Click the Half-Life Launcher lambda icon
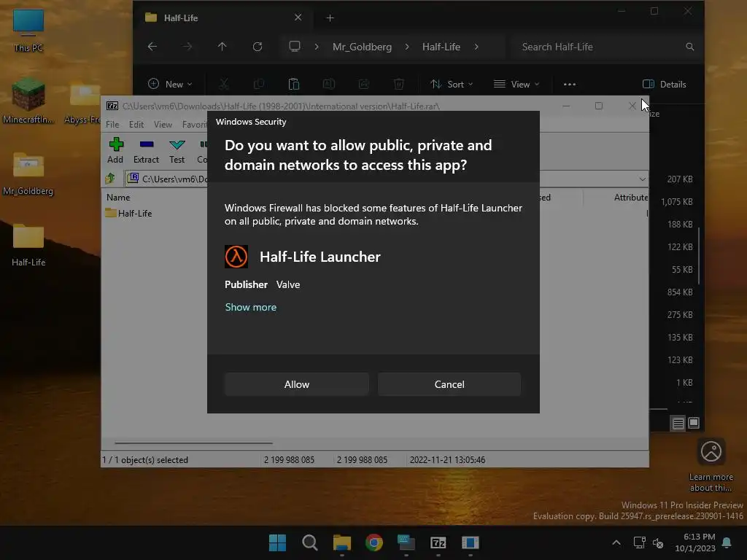The image size is (747, 560). 236,257
